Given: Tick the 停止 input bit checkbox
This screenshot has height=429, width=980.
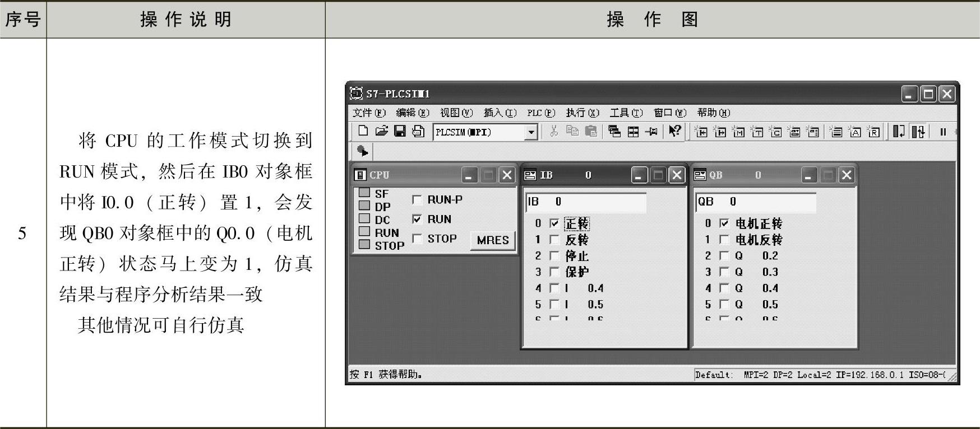Looking at the screenshot, I should [x=554, y=256].
